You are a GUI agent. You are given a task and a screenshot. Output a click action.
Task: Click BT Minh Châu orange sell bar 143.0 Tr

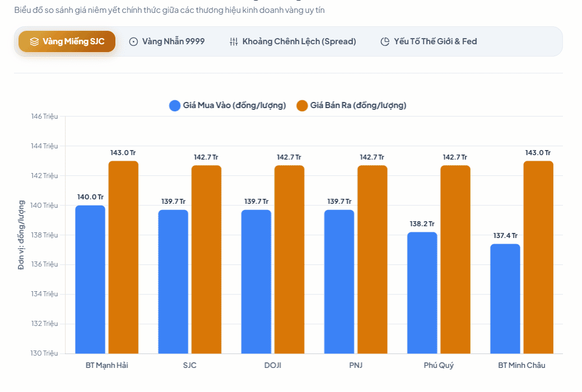tap(538, 257)
